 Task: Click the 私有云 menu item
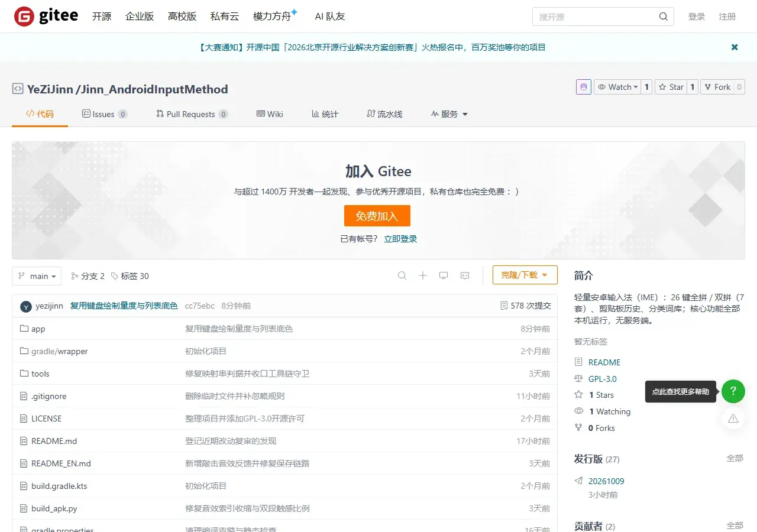point(225,17)
